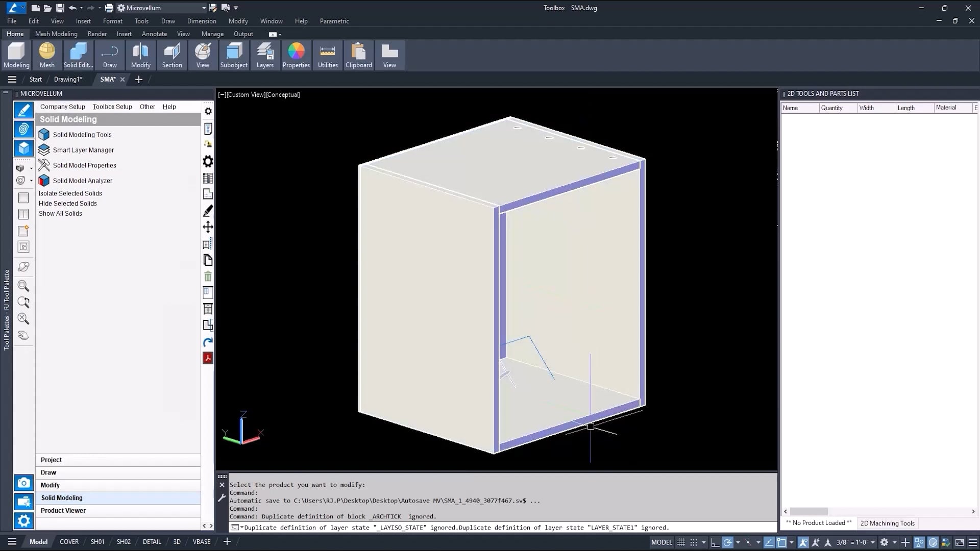Click the wrench customize icon beside command line

coord(222,498)
